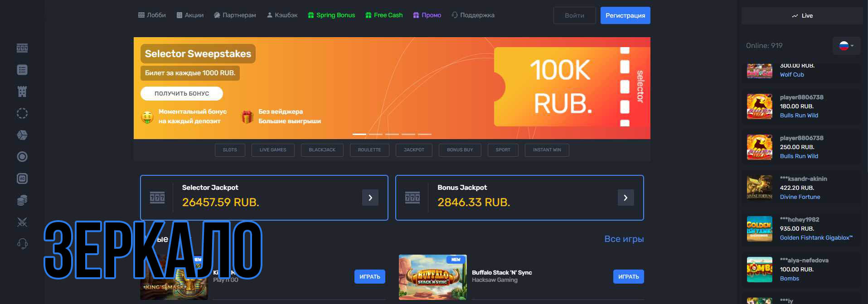Viewport: 868px width, 304px height.
Task: Open the slots 777 sidebar icon
Action: coord(22,48)
